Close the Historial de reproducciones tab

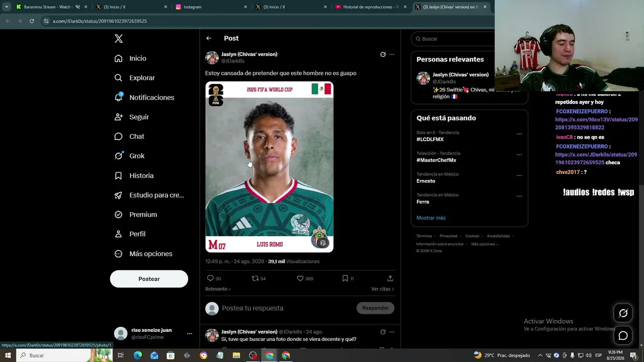405,7
